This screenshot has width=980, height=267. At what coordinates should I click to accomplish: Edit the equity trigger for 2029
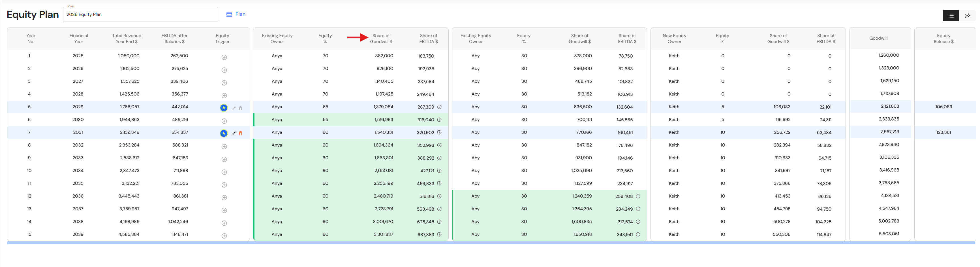click(234, 108)
